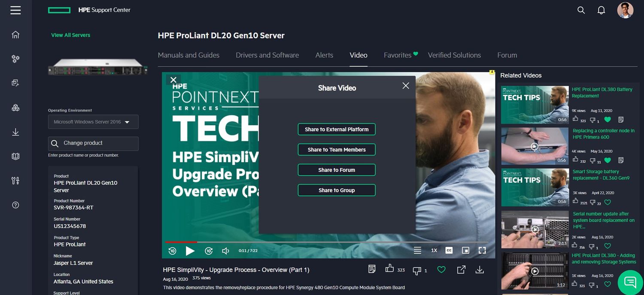Toggle picture-in-picture mode
The height and width of the screenshot is (295, 644).
coord(465,250)
